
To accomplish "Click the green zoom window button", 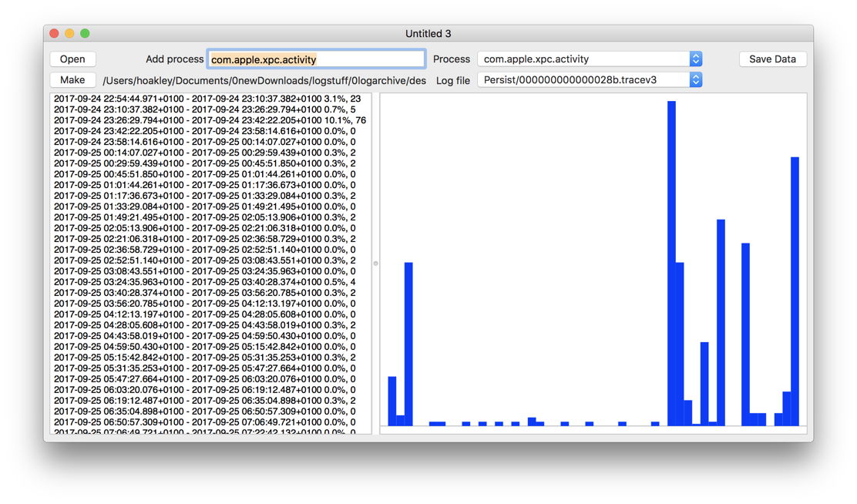I will pos(85,34).
